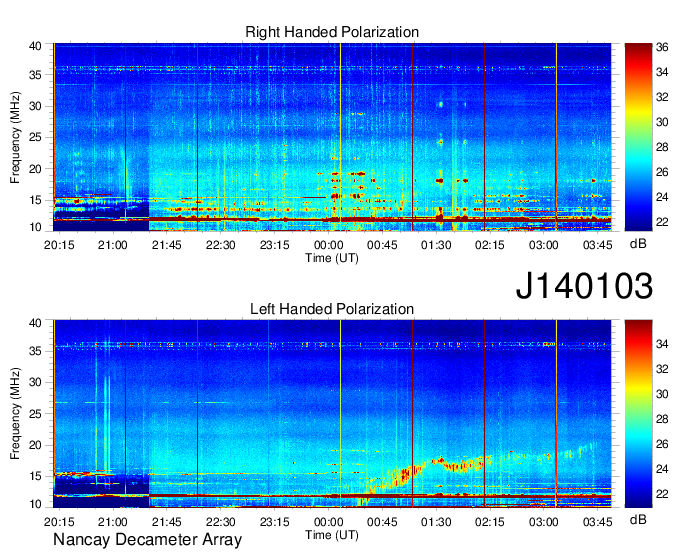The height and width of the screenshot is (552, 680).
Task: Click '22' value on Left Handed colorbar
Action: pos(662,494)
